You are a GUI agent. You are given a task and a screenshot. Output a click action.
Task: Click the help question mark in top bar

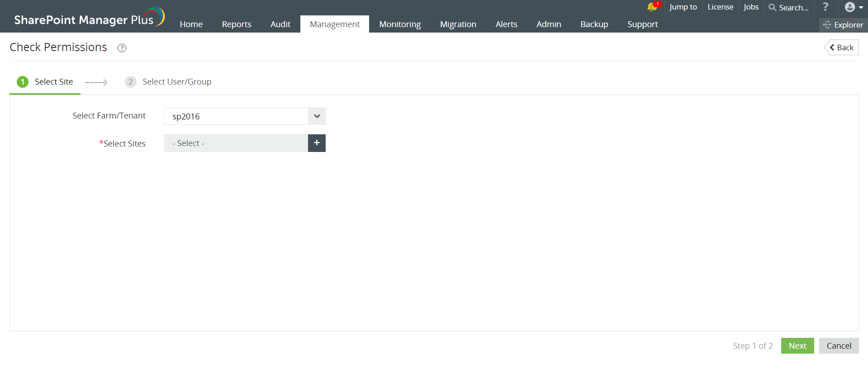point(825,7)
